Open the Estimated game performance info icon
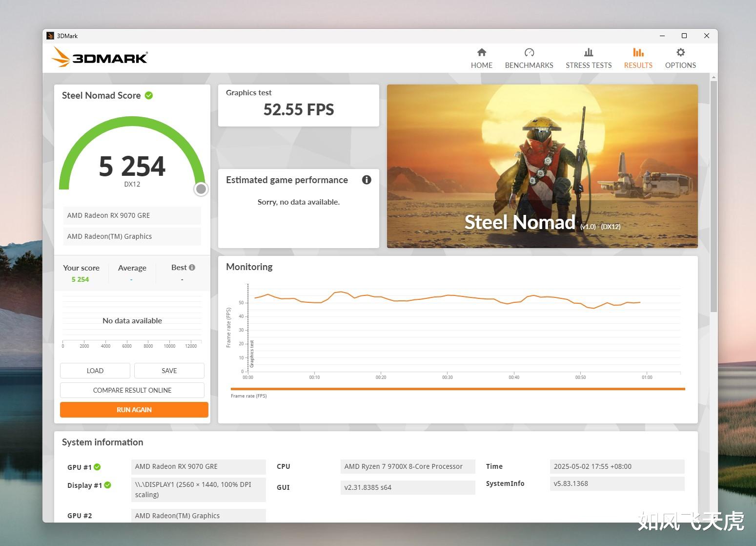Screen dimensions: 756x546 pyautogui.click(x=367, y=180)
